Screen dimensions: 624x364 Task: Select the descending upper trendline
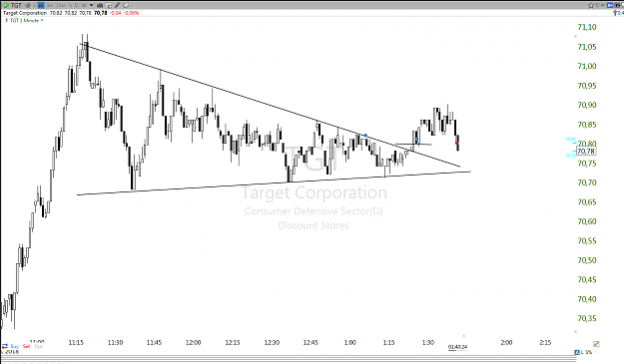pos(271,105)
